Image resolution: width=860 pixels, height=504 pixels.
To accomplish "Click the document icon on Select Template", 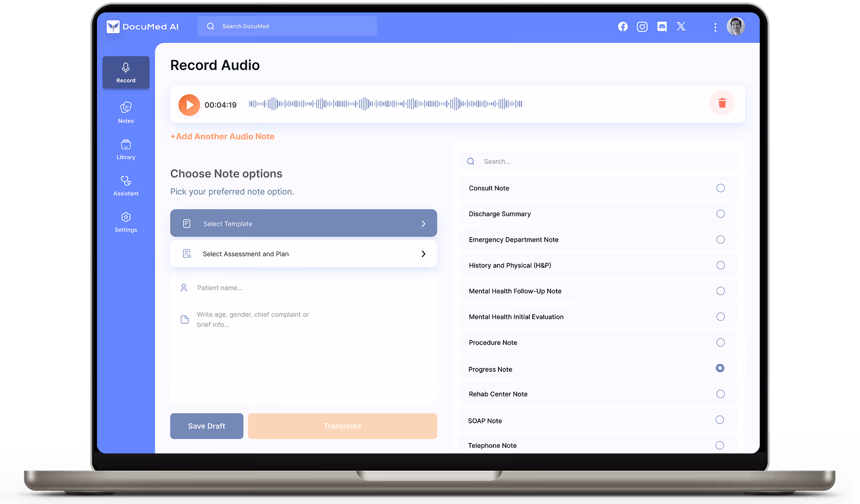I will [x=187, y=224].
